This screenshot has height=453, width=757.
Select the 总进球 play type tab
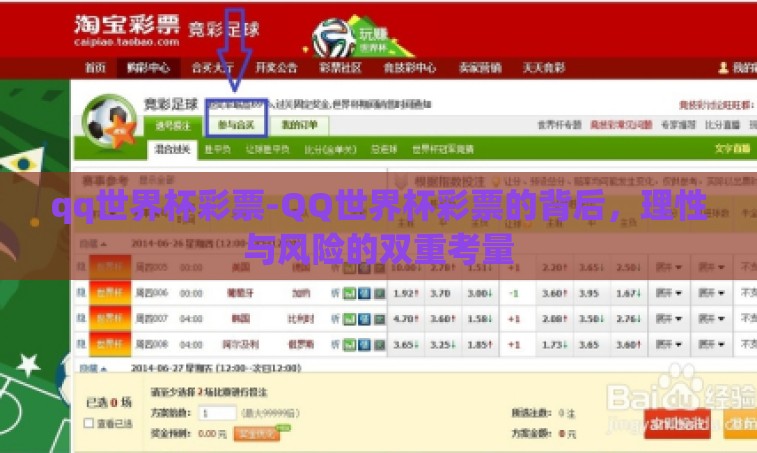click(x=384, y=150)
